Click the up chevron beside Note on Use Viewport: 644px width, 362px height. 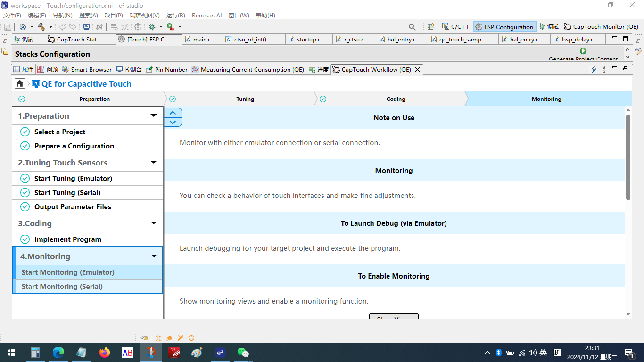pos(173,113)
